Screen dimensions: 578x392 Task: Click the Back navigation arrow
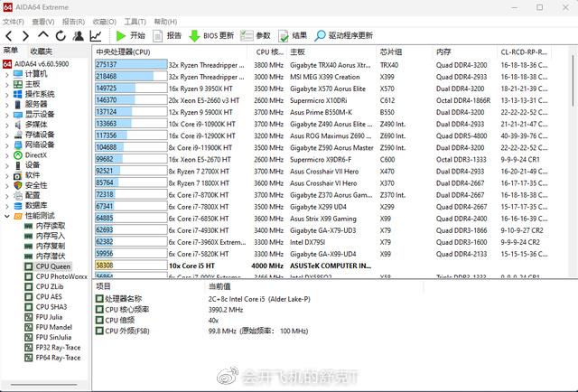9,36
